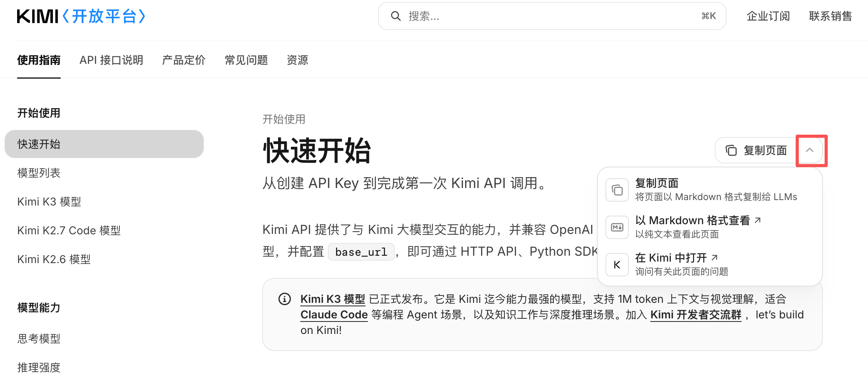Go to 常见问题 tab
Image resolution: width=868 pixels, height=383 pixels.
click(246, 60)
